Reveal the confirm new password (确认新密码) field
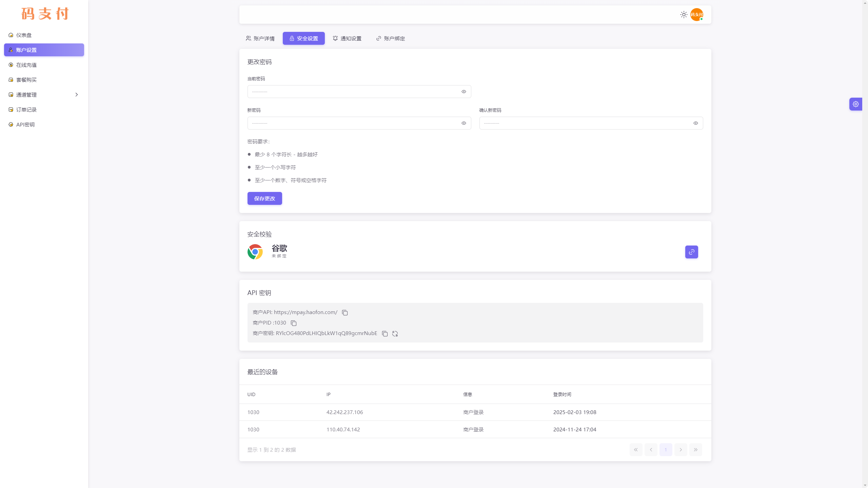 [695, 123]
